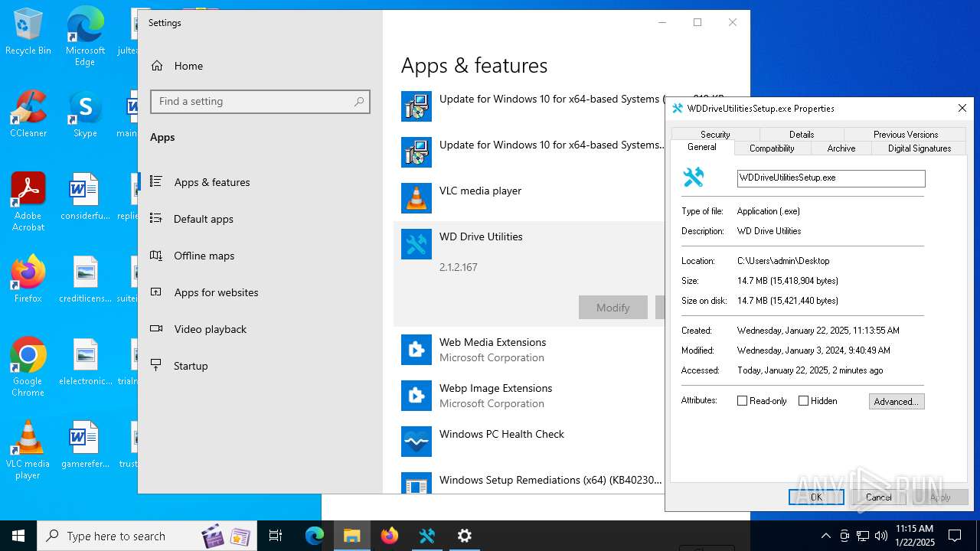Click the Windows Start button
This screenshot has width=980, height=551.
tap(18, 536)
